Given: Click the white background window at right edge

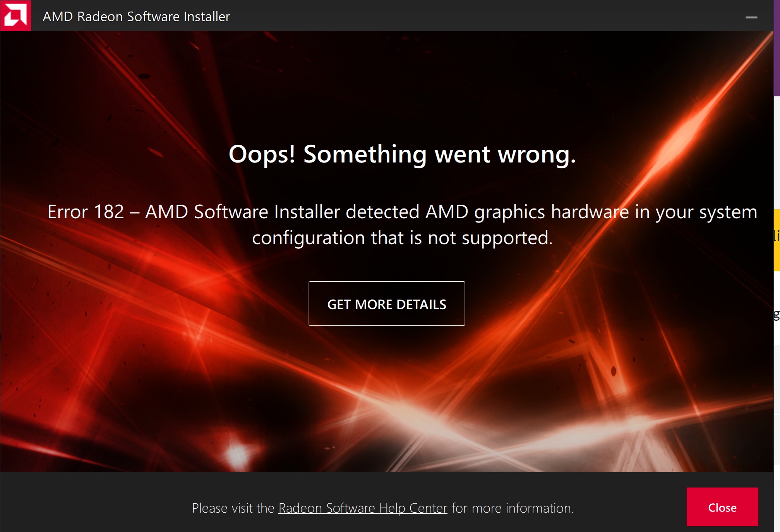Looking at the screenshot, I should (777, 387).
